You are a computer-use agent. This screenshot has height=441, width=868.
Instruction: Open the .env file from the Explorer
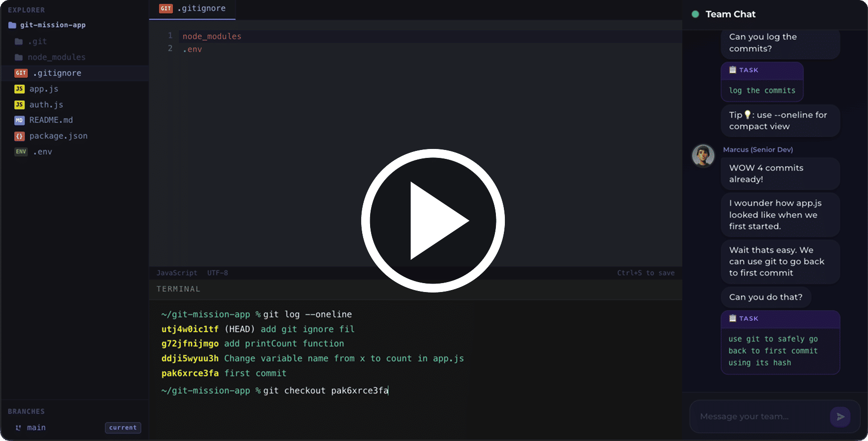(x=75, y=152)
